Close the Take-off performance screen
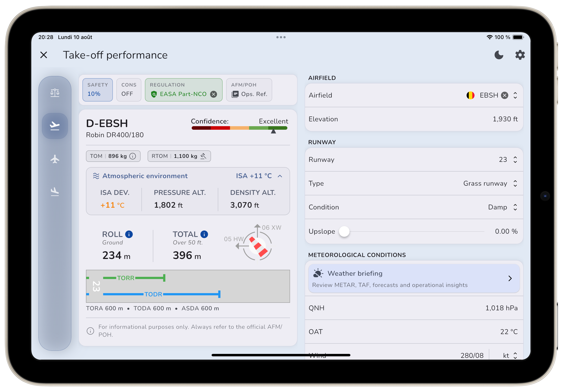The image size is (562, 392). [44, 55]
